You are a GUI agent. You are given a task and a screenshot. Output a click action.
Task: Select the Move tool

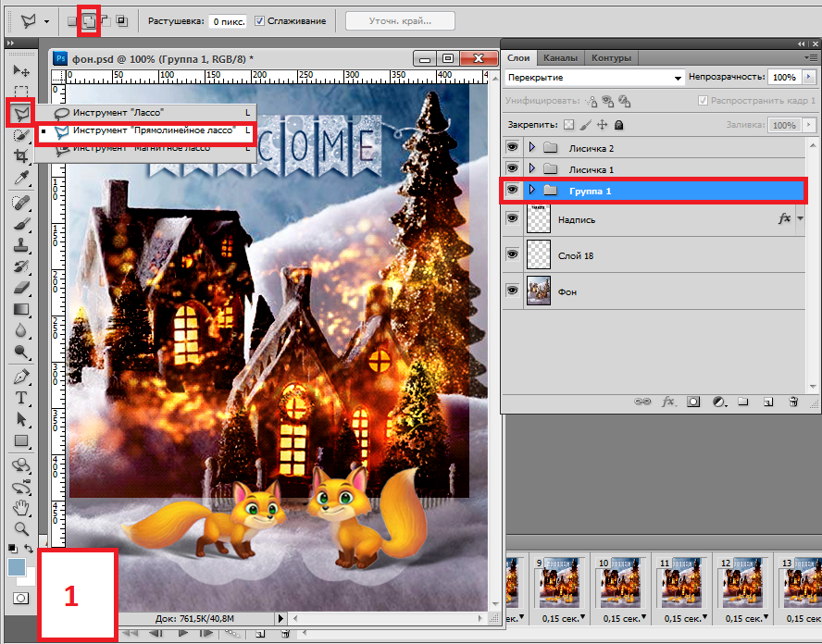pyautogui.click(x=20, y=70)
